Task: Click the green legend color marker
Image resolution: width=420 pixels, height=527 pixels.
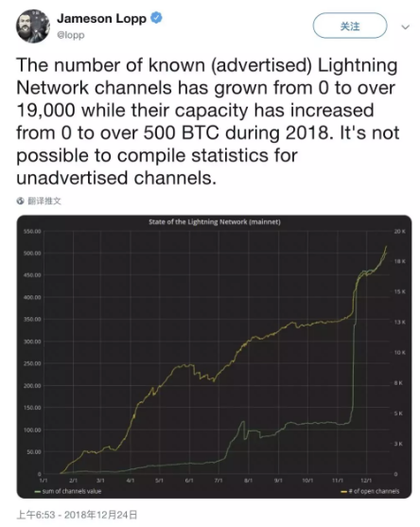Action: 38,492
